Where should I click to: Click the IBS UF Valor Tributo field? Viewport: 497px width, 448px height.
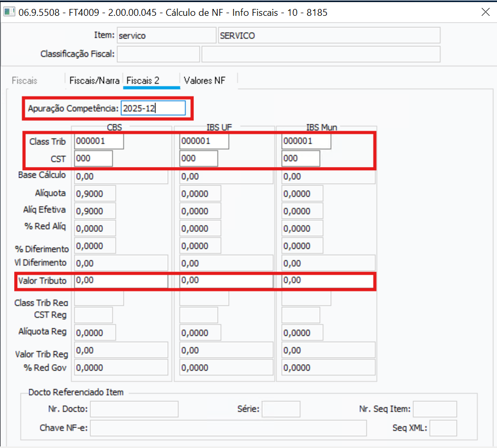[226, 281]
